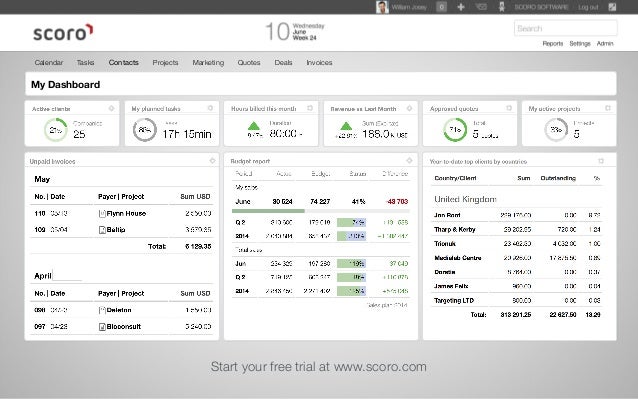Click the green arrow in Hours billed this month
This screenshot has height=399, width=638.
(x=254, y=126)
